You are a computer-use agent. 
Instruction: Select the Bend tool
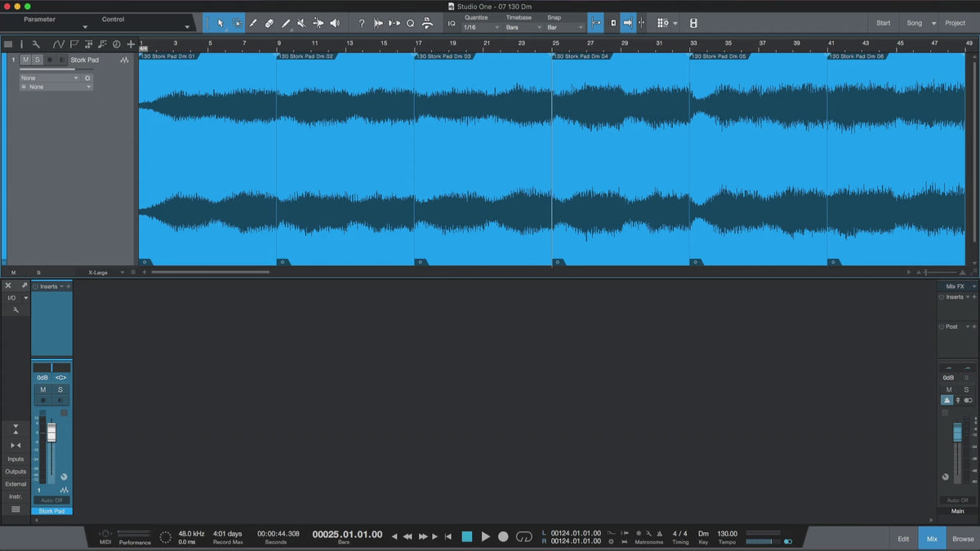pos(318,24)
